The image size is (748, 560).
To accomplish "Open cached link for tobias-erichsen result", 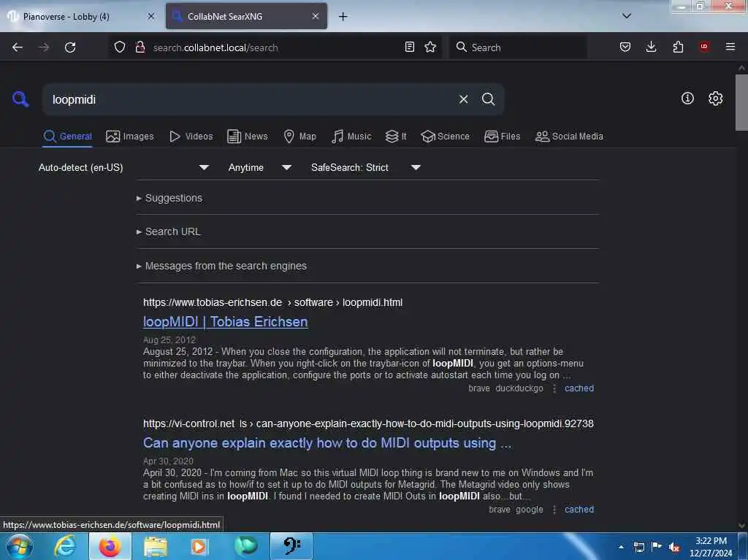I will click(579, 388).
